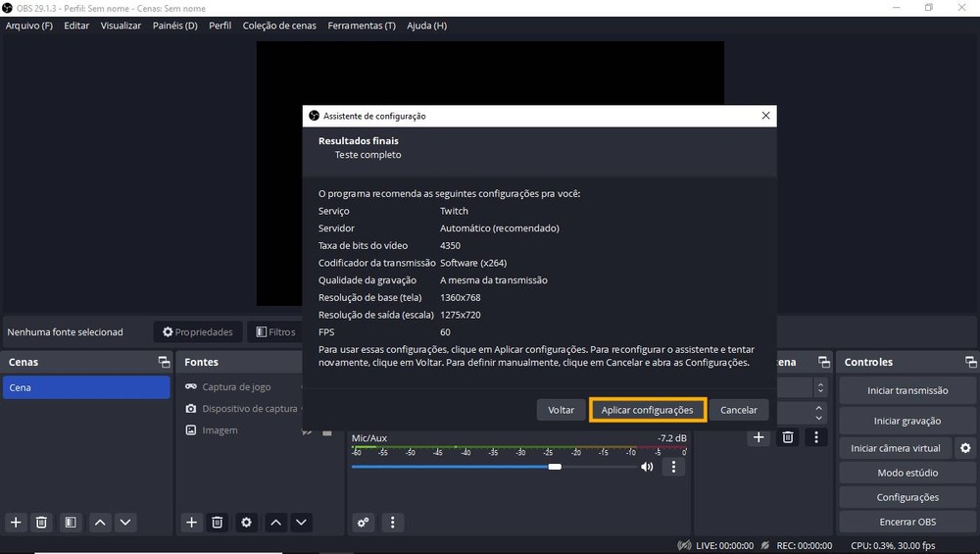
Task: Cancel the configuration assistant
Action: point(738,410)
